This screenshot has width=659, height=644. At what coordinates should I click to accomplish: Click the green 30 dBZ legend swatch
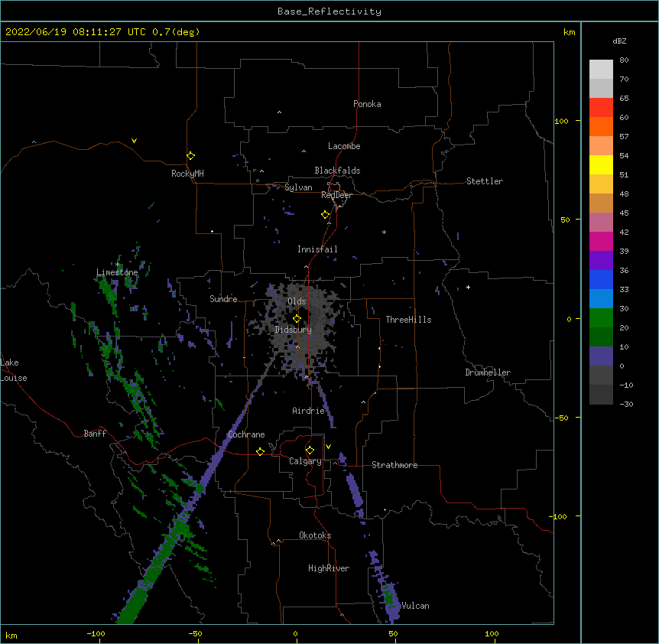click(601, 318)
